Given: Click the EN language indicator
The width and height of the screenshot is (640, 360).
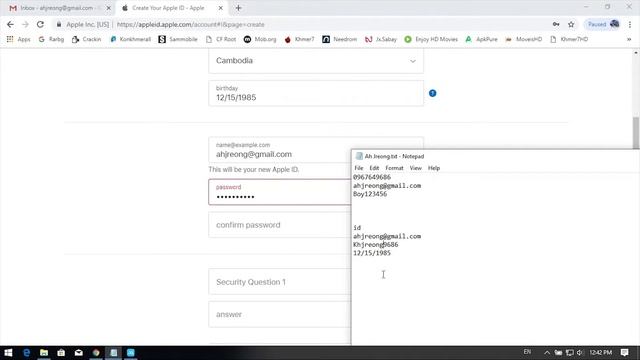Looking at the screenshot, I should point(527,352).
